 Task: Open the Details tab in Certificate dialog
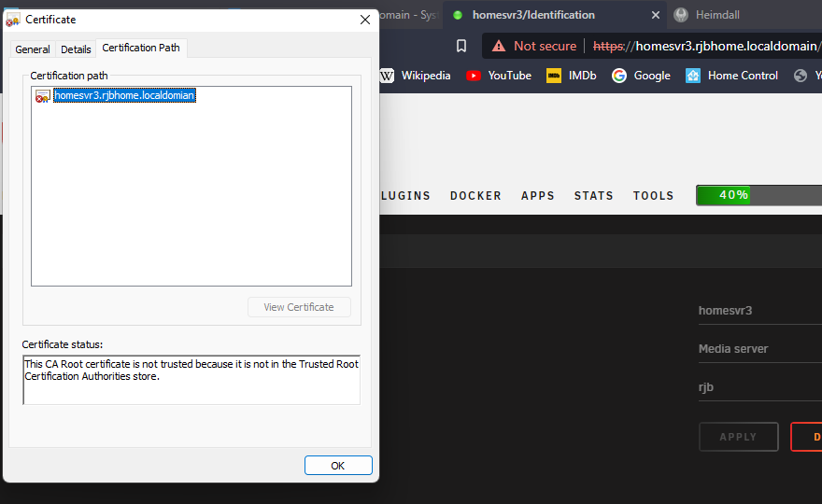(76, 49)
